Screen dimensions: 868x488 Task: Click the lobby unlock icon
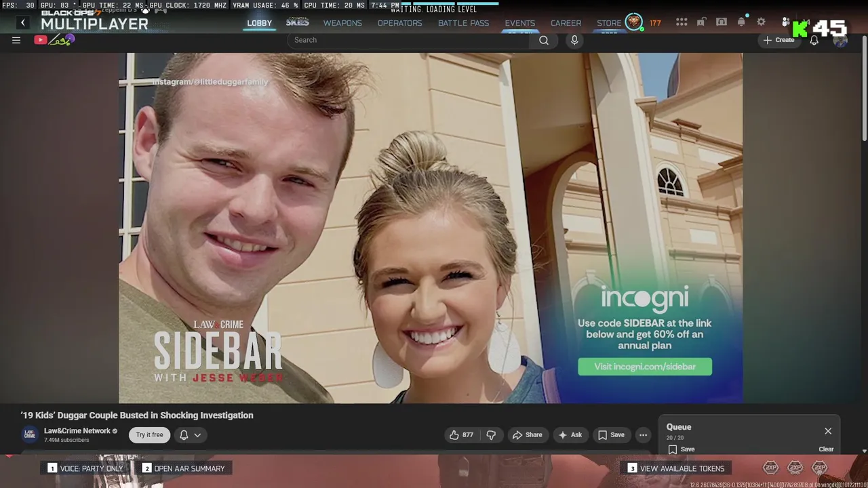[x=701, y=22]
